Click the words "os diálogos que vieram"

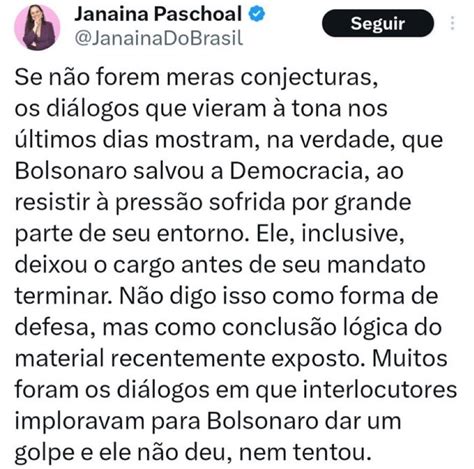140,109
